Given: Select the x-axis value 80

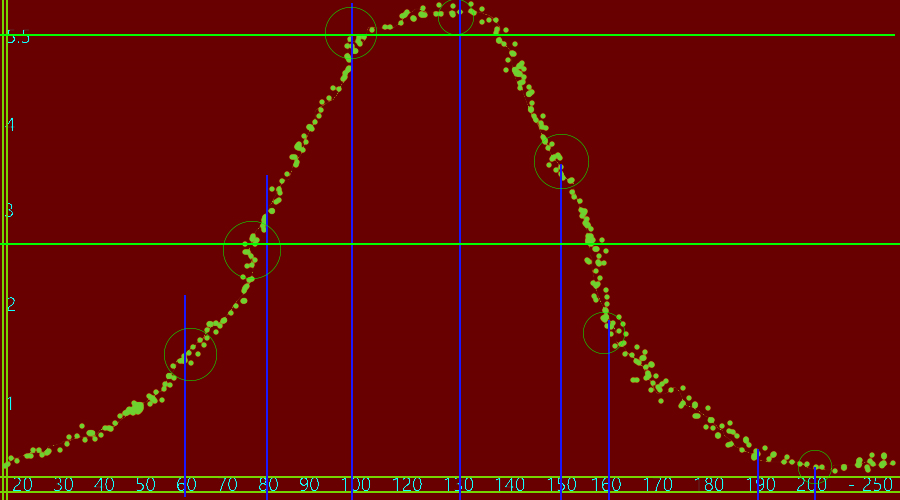Looking at the screenshot, I should click(x=268, y=485).
